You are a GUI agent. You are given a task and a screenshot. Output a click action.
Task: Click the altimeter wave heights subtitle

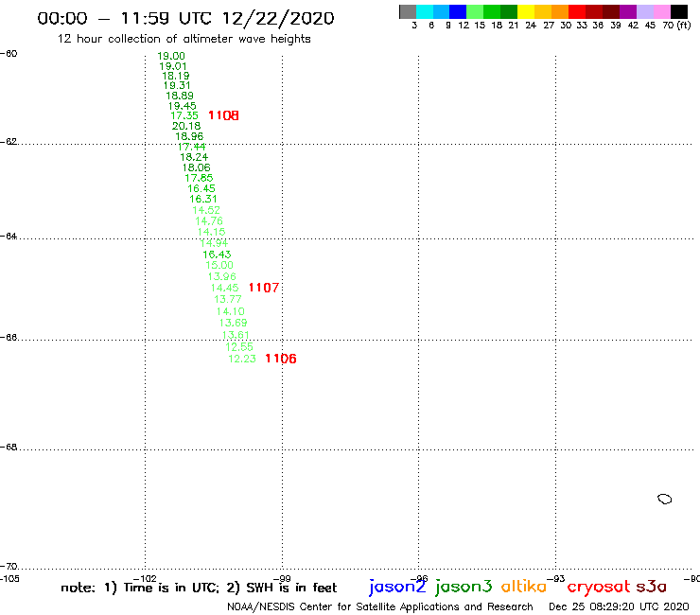pyautogui.click(x=184, y=39)
